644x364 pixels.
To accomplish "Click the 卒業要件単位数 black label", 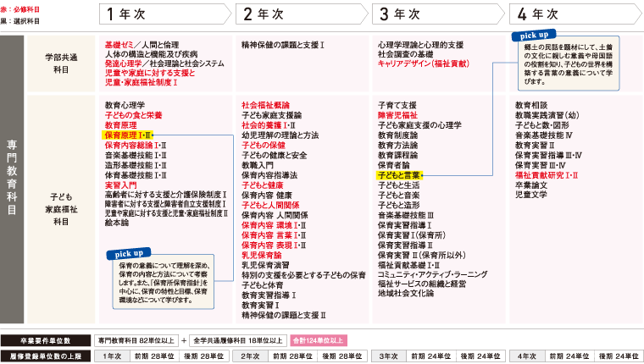I will (x=46, y=340).
